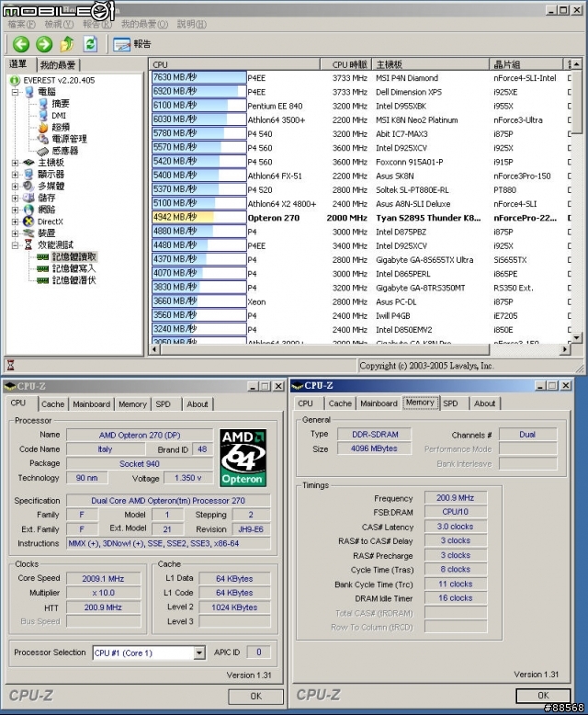The height and width of the screenshot is (715, 588).
Task: Open the 摘要 summary tree item
Action: tap(60, 104)
